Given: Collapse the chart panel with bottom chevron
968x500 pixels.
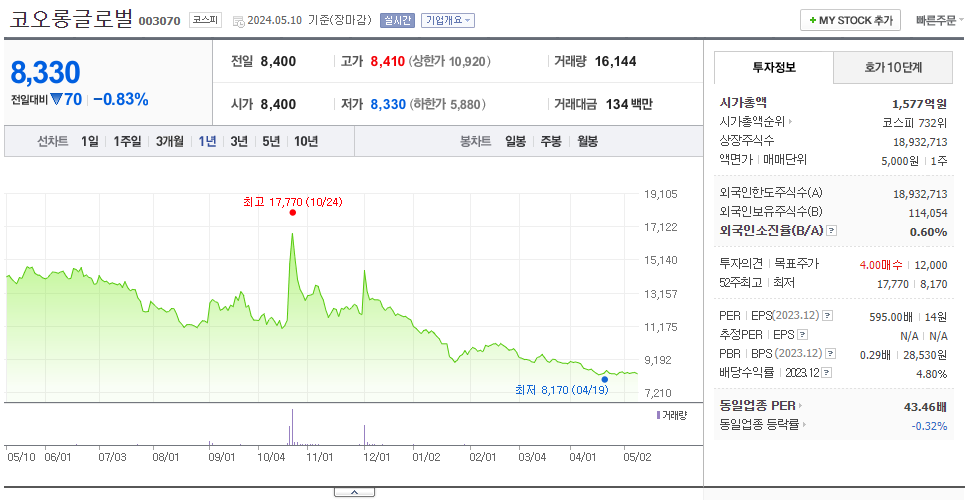Looking at the screenshot, I should click(354, 492).
